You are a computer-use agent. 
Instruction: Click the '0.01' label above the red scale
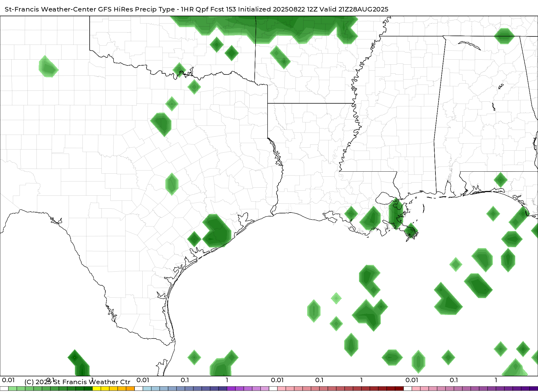(277, 380)
